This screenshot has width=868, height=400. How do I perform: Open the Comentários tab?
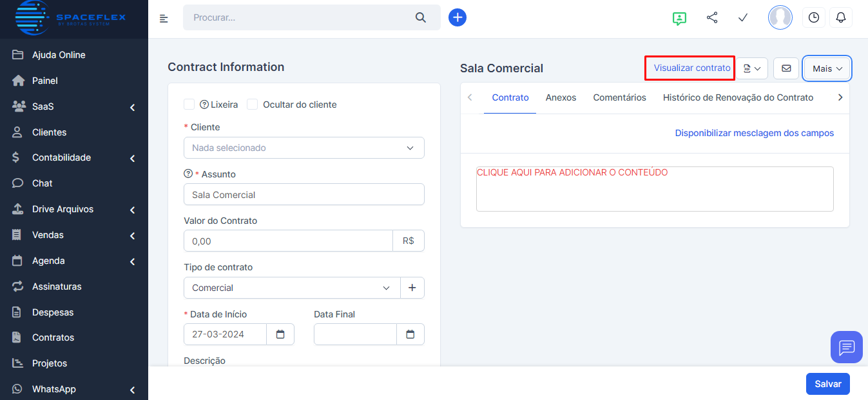pos(619,97)
